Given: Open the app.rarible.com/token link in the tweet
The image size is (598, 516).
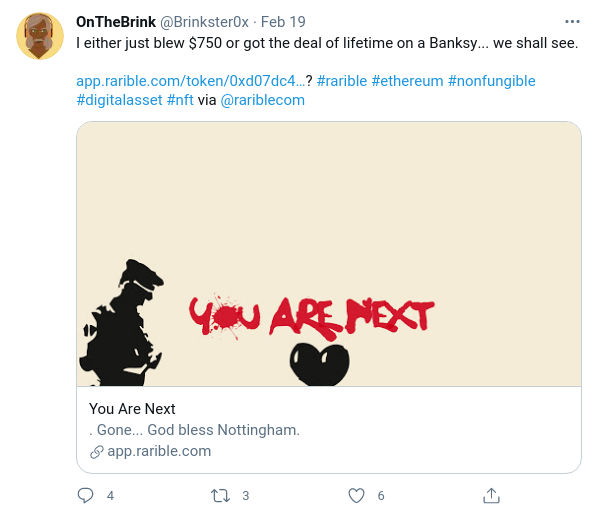Looking at the screenshot, I should (x=191, y=81).
